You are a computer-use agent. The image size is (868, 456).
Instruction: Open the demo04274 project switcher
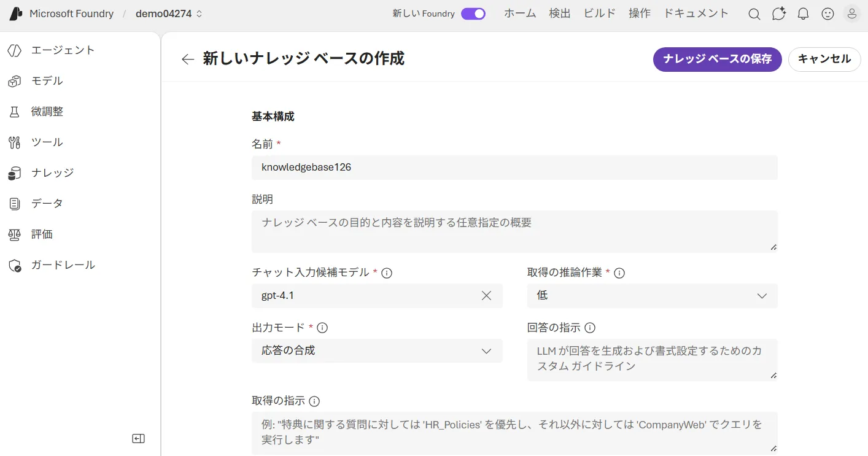coord(169,14)
